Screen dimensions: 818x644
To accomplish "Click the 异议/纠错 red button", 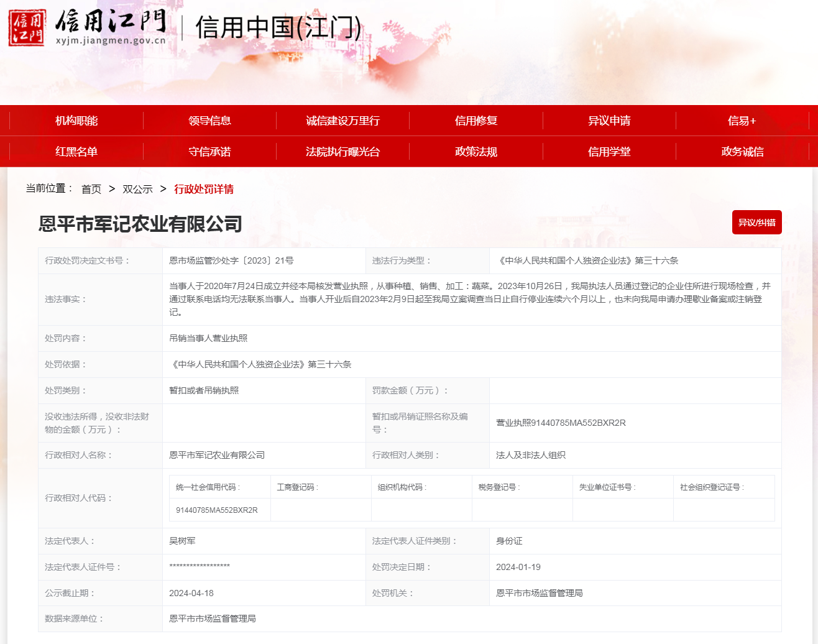I will tap(756, 223).
